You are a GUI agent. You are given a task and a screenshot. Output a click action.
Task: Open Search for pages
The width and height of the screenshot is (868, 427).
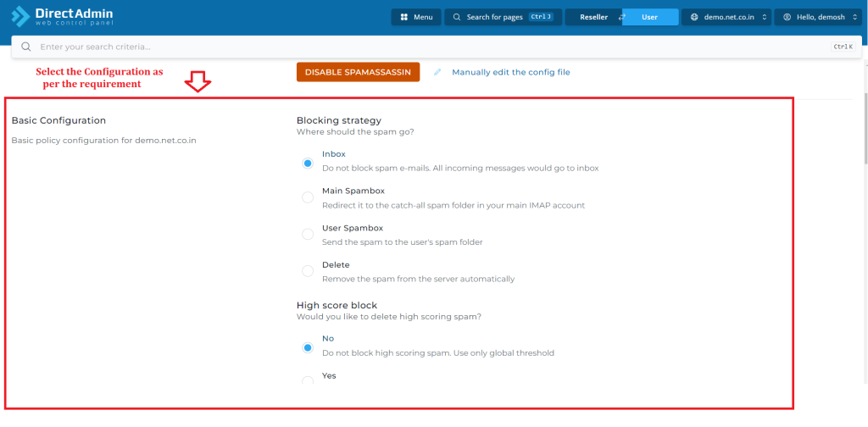[504, 17]
